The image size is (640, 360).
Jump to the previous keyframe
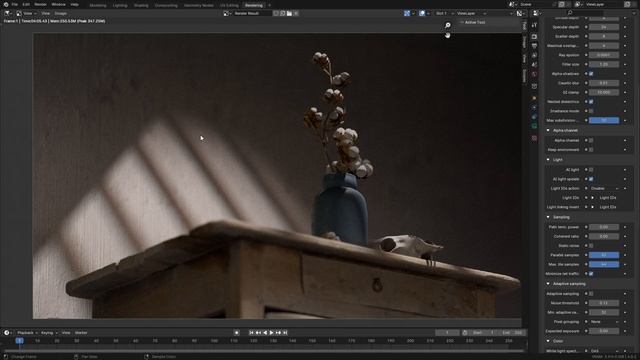click(258, 333)
